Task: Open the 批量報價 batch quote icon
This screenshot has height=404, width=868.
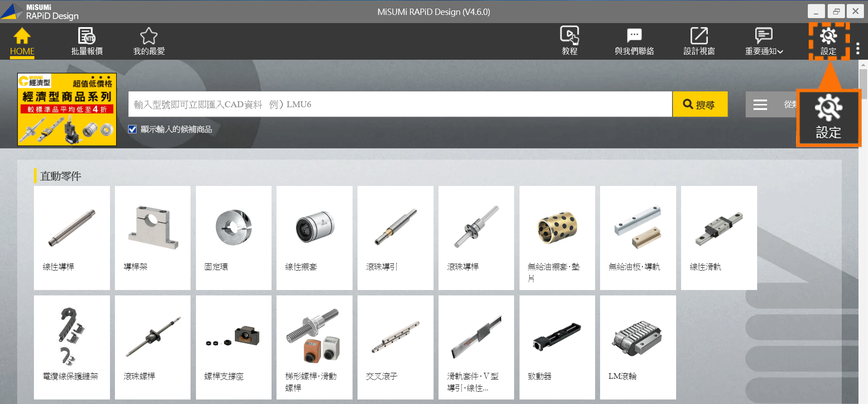Action: pyautogui.click(x=86, y=36)
